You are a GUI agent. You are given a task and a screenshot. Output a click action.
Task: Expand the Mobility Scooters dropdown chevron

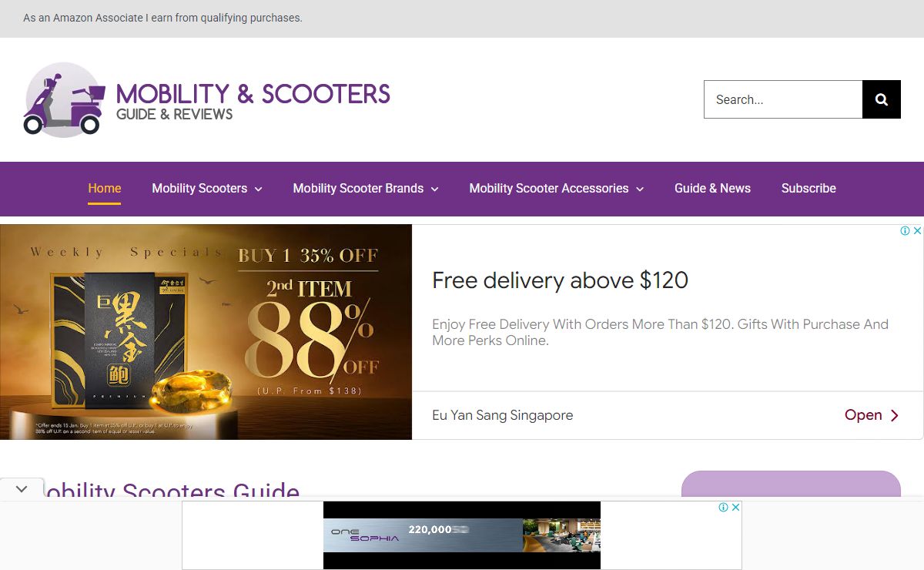click(x=258, y=189)
